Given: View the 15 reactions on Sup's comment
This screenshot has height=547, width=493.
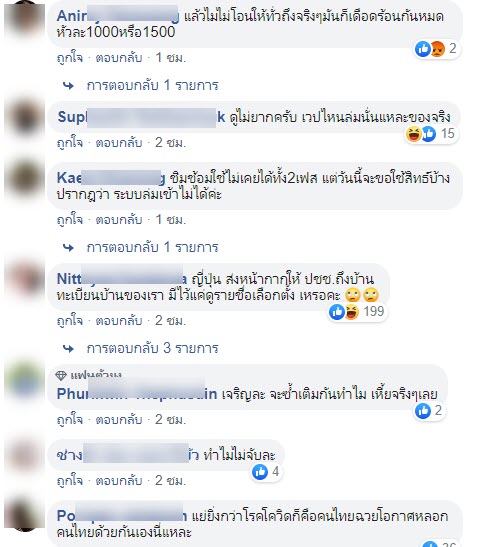Looking at the screenshot, I should click(x=431, y=134).
